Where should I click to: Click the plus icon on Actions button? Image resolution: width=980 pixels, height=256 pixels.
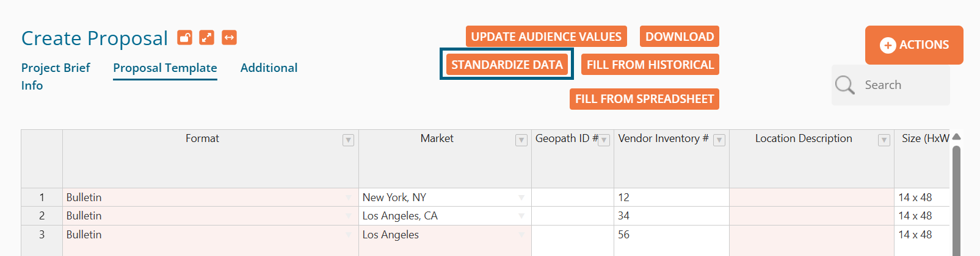tap(888, 45)
